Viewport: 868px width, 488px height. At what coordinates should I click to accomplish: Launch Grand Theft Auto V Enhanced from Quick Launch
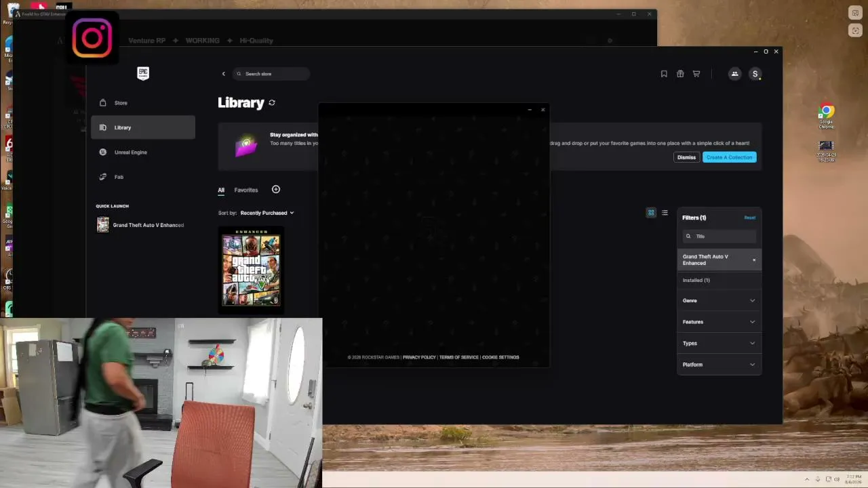click(x=141, y=225)
